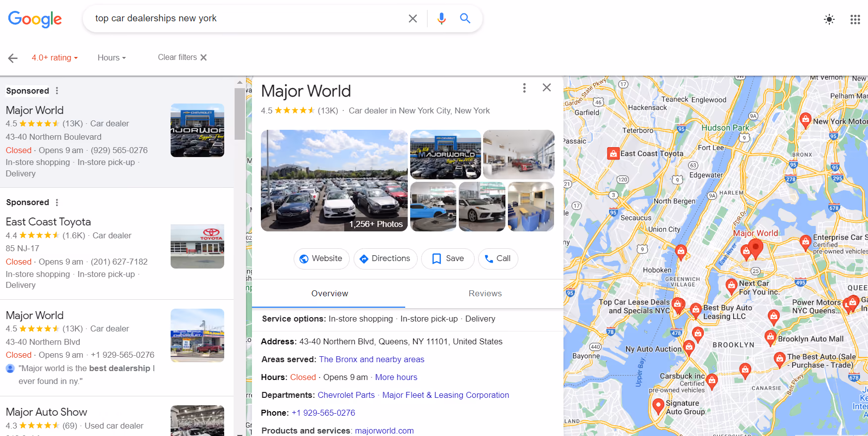Open the blue sports car photo
This screenshot has width=868, height=436.
pos(433,206)
